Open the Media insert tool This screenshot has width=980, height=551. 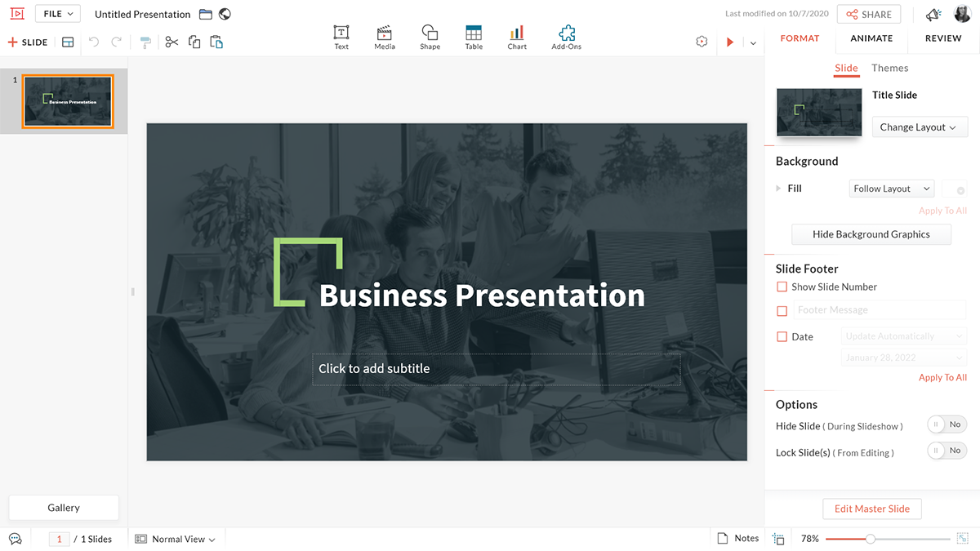tap(384, 37)
